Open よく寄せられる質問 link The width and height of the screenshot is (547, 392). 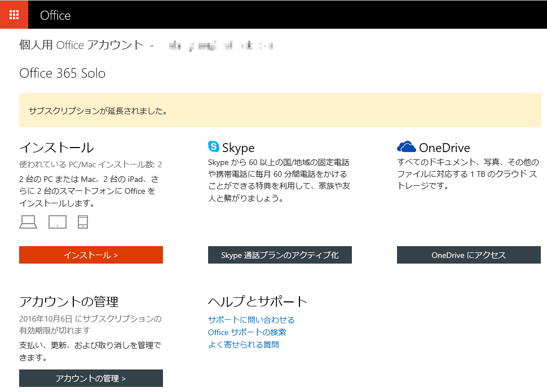pos(244,345)
